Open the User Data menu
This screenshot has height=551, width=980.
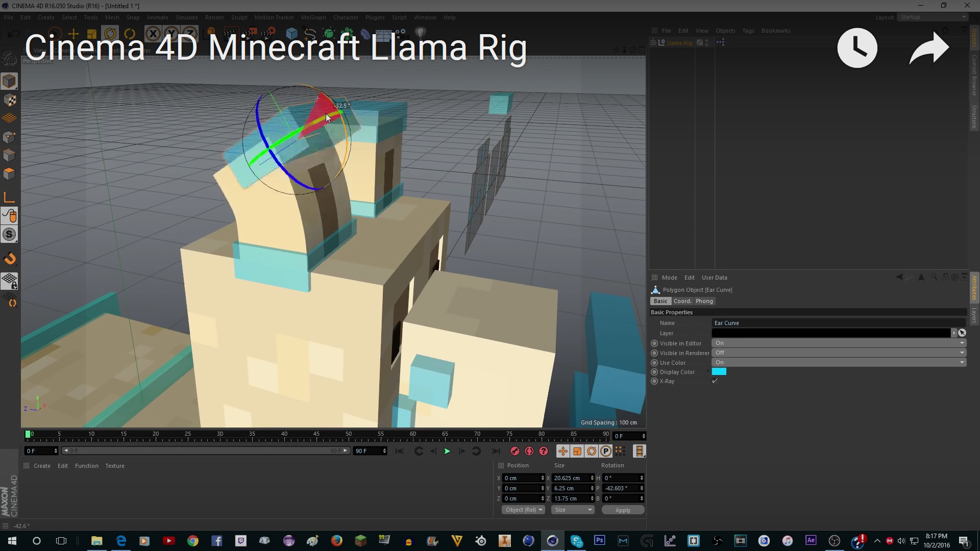point(715,278)
